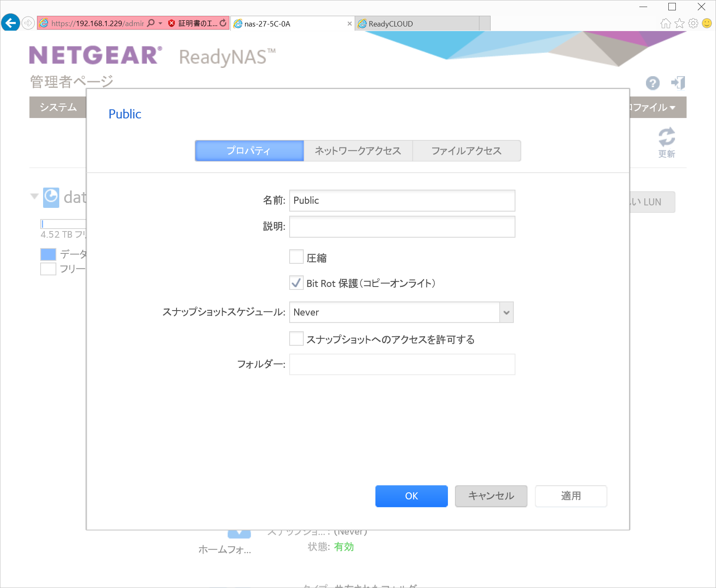Collapse the data volume tree arrow
This screenshot has height=588, width=716.
point(34,196)
